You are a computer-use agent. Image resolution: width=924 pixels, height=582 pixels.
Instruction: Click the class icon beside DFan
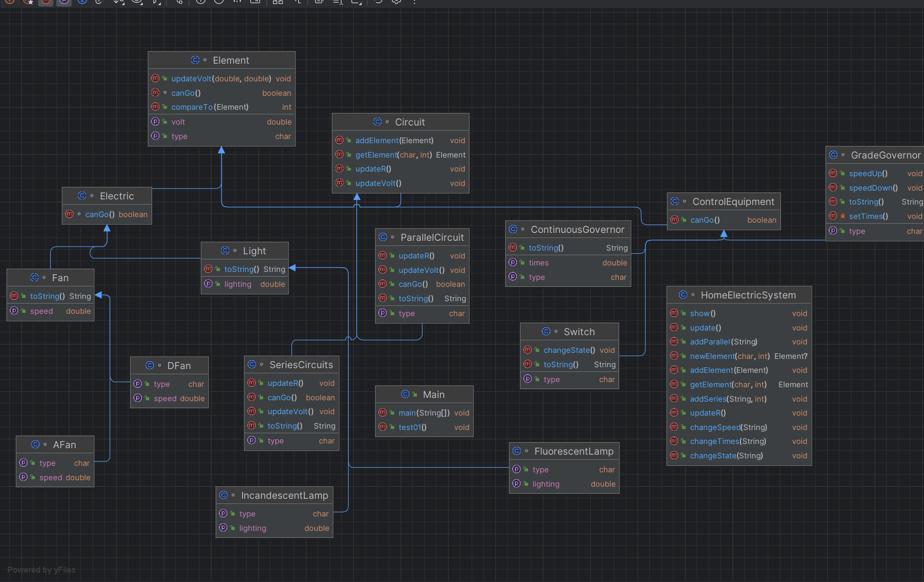tap(150, 365)
